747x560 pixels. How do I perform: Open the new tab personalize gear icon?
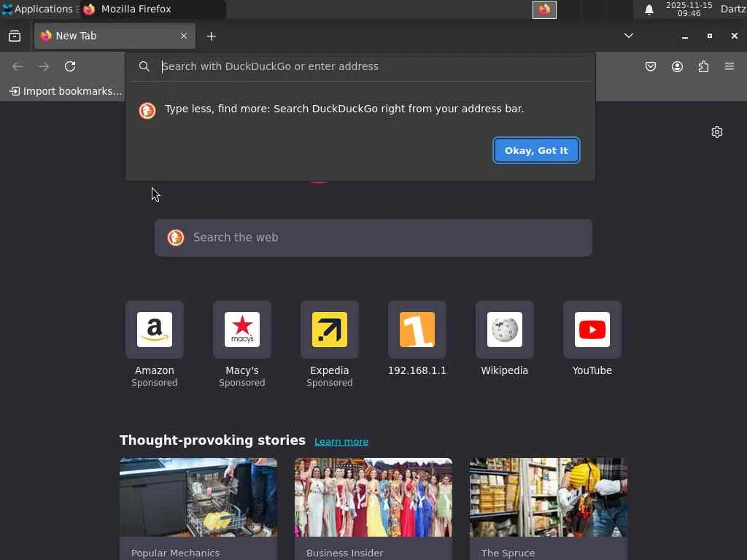click(x=717, y=132)
